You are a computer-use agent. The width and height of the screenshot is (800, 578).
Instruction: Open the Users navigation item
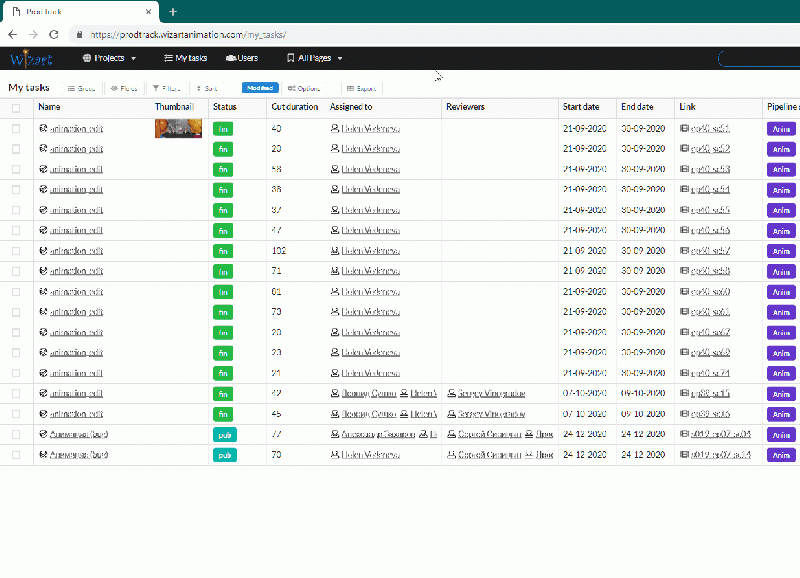[x=242, y=58]
